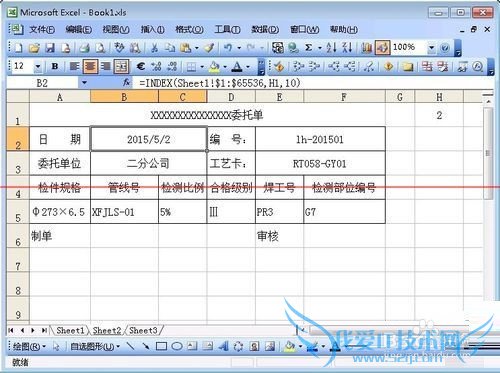This screenshot has height=373, width=500.
Task: Switch to the Sheet1 tab
Action: coord(70,330)
